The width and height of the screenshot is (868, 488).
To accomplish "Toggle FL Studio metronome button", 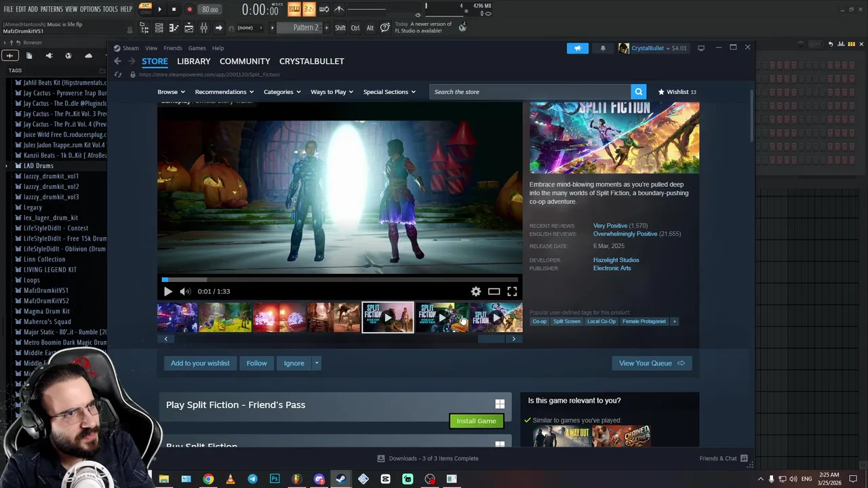I will point(339,9).
